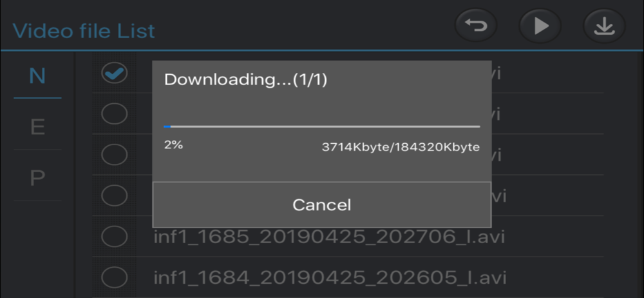Viewport: 644px width, 298px height.
Task: Cancel the download
Action: coord(322,205)
